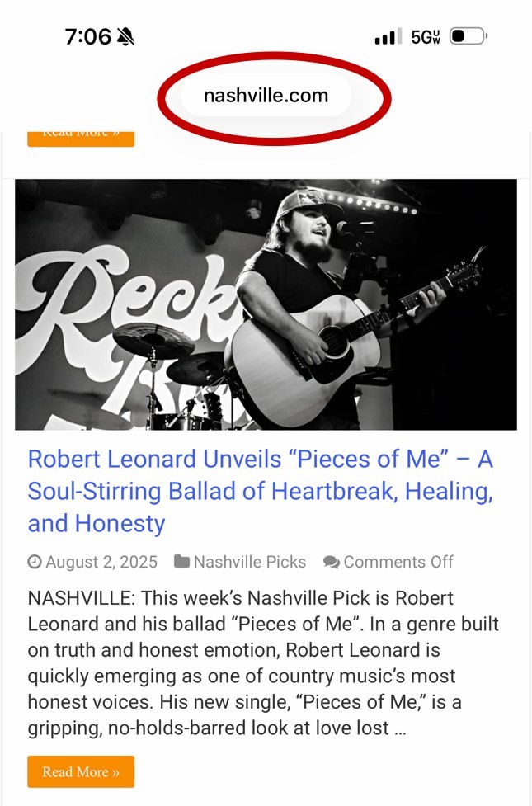
Task: Tap the 7:06 time in status bar
Action: tap(87, 36)
